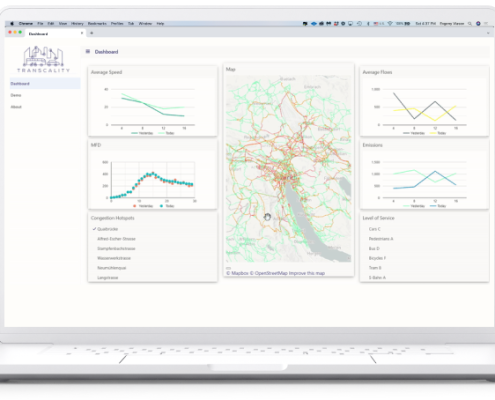The height and width of the screenshot is (400, 495).
Task: Open the Demo sidebar item
Action: 16,95
